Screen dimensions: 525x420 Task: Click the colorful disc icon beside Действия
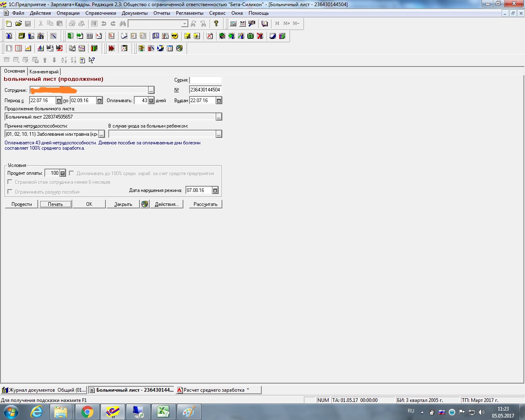(145, 204)
